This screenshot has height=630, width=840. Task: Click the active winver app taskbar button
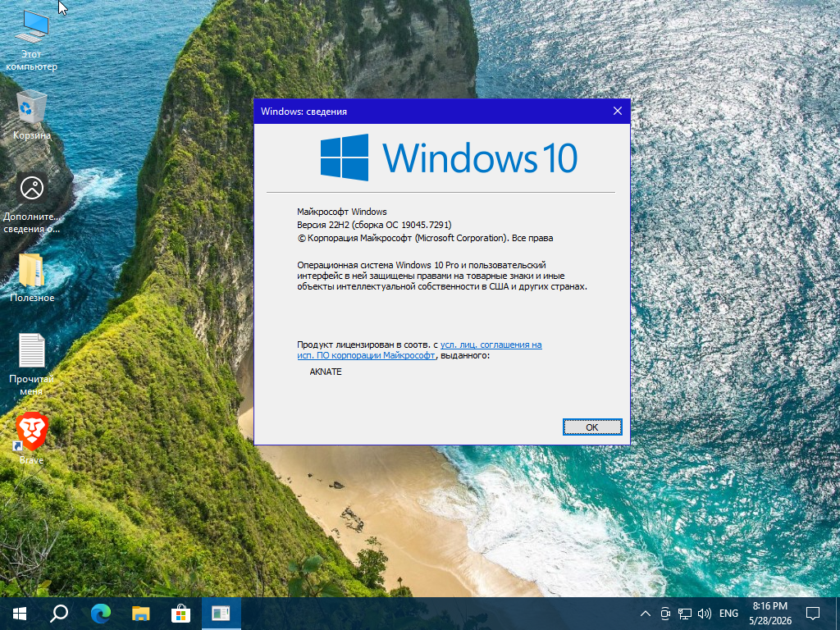pyautogui.click(x=221, y=614)
